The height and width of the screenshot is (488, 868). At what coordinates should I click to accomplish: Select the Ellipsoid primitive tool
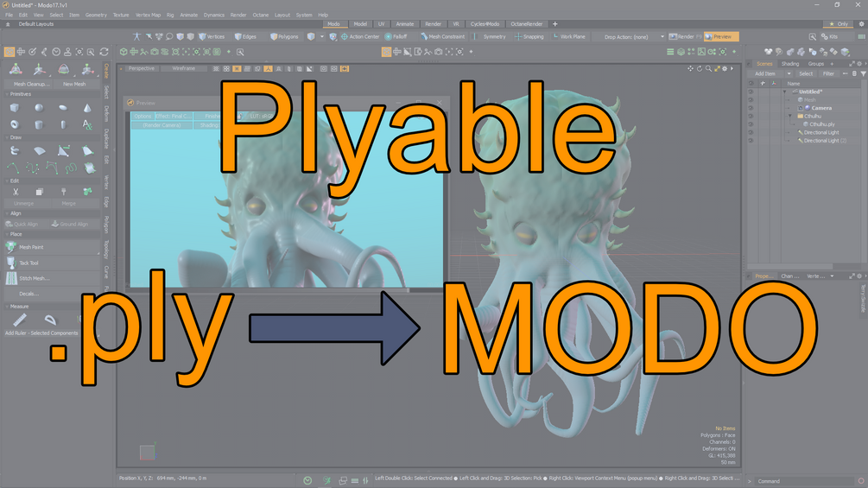tap(63, 108)
